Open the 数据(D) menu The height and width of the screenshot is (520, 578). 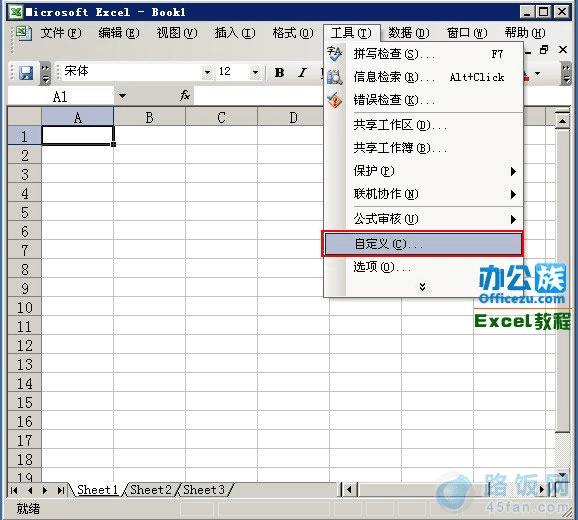[x=409, y=33]
